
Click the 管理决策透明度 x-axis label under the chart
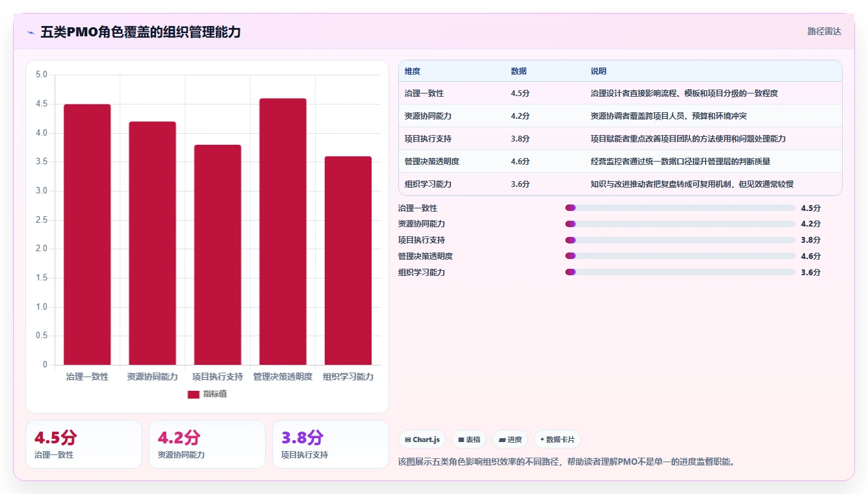pyautogui.click(x=283, y=377)
